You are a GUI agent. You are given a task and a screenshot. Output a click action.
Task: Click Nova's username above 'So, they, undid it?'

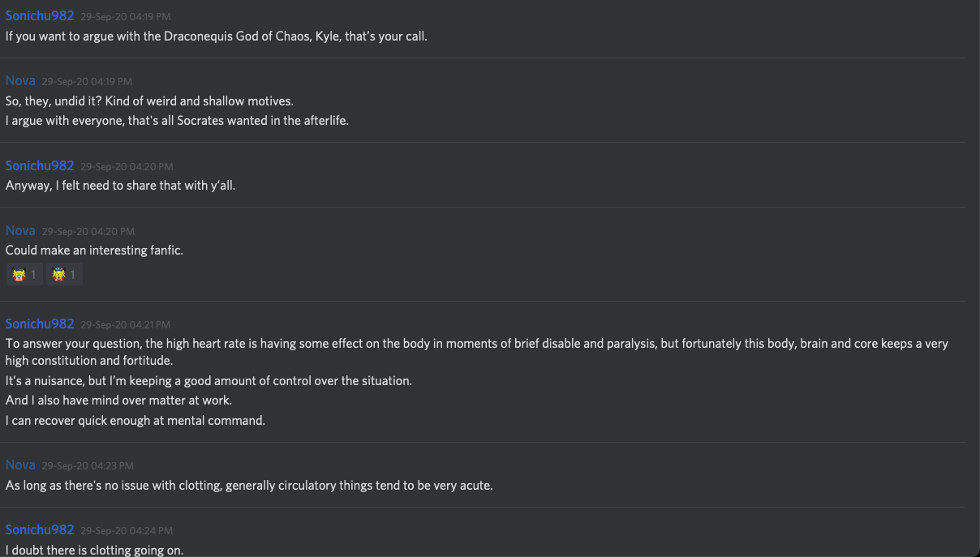coord(20,80)
